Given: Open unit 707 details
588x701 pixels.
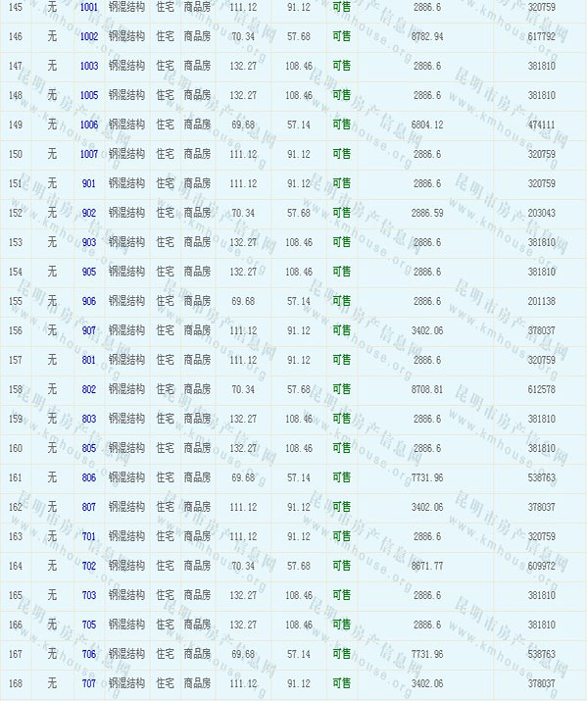Looking at the screenshot, I should coord(89,683).
